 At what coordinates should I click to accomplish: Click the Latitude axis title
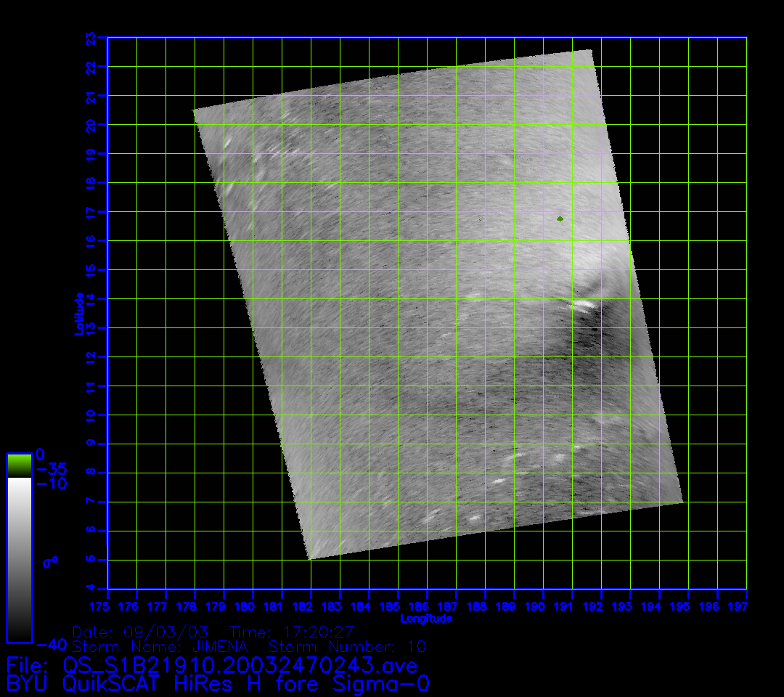[79, 313]
